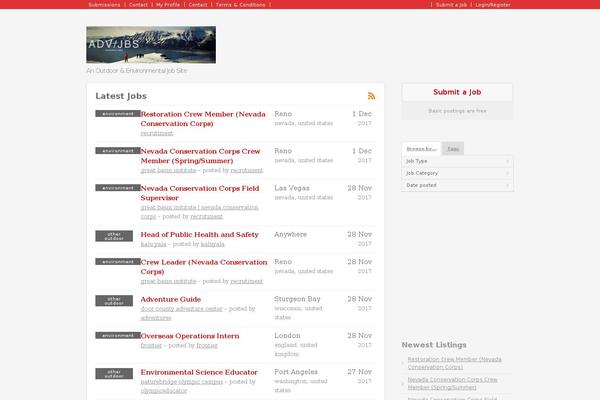Open the RSS feed icon beside Latest Jobs

371,96
